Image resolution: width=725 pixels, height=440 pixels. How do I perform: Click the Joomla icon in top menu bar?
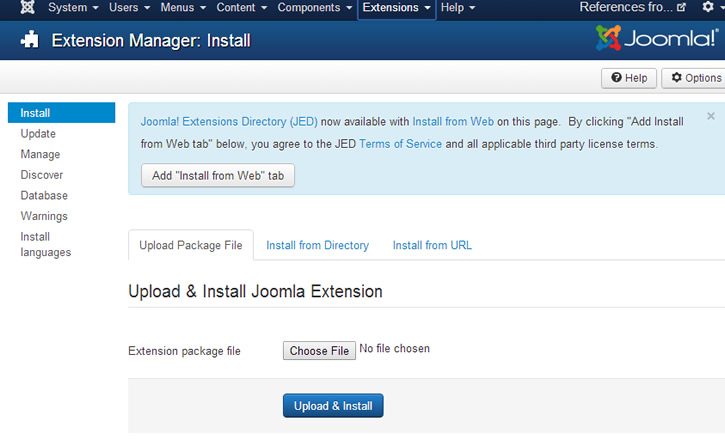coord(28,7)
